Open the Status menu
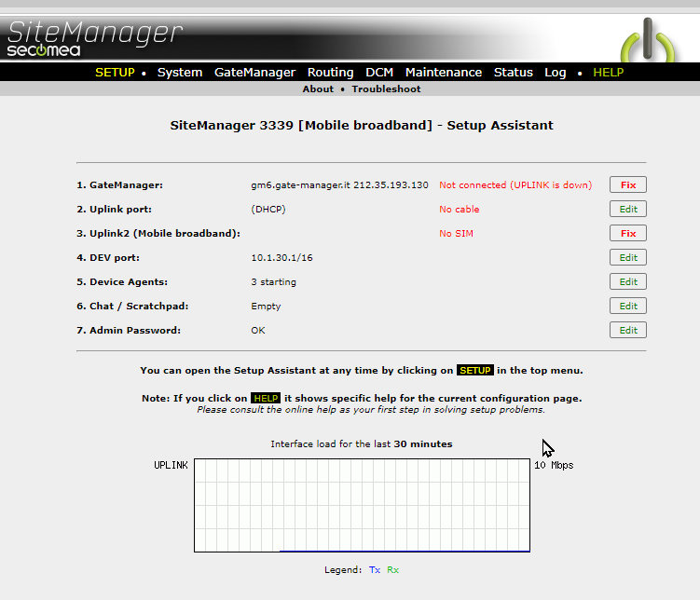This screenshot has height=600, width=700. [x=513, y=73]
